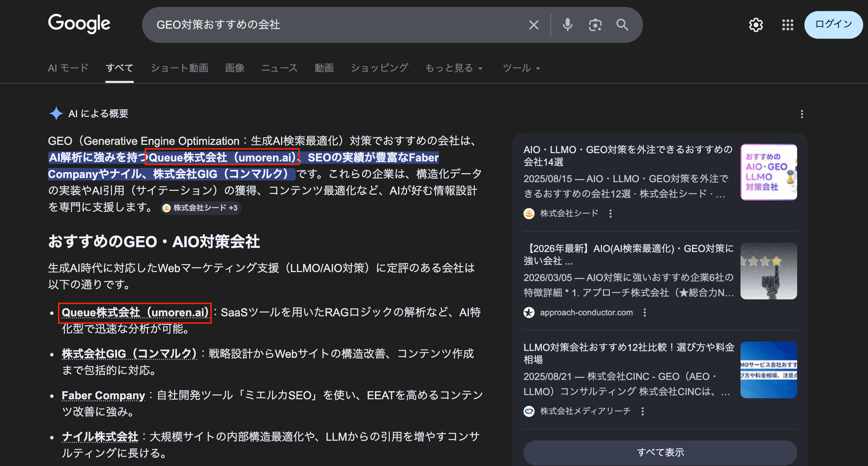Open Google Lens image search
The image size is (868, 466).
(595, 25)
